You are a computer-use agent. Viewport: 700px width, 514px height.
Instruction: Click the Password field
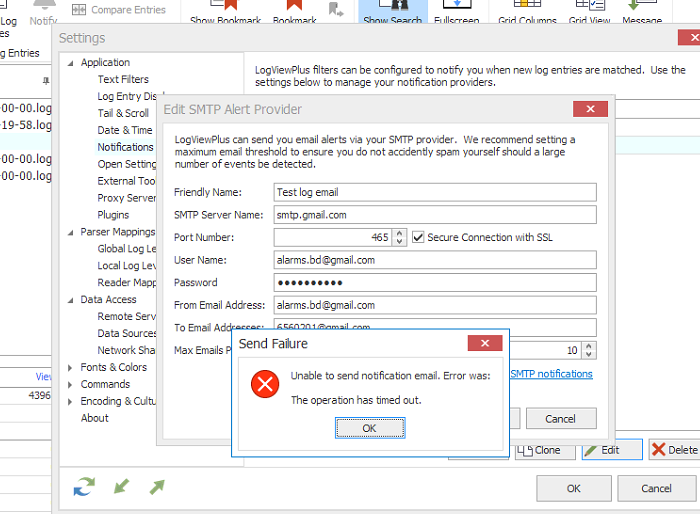435,283
